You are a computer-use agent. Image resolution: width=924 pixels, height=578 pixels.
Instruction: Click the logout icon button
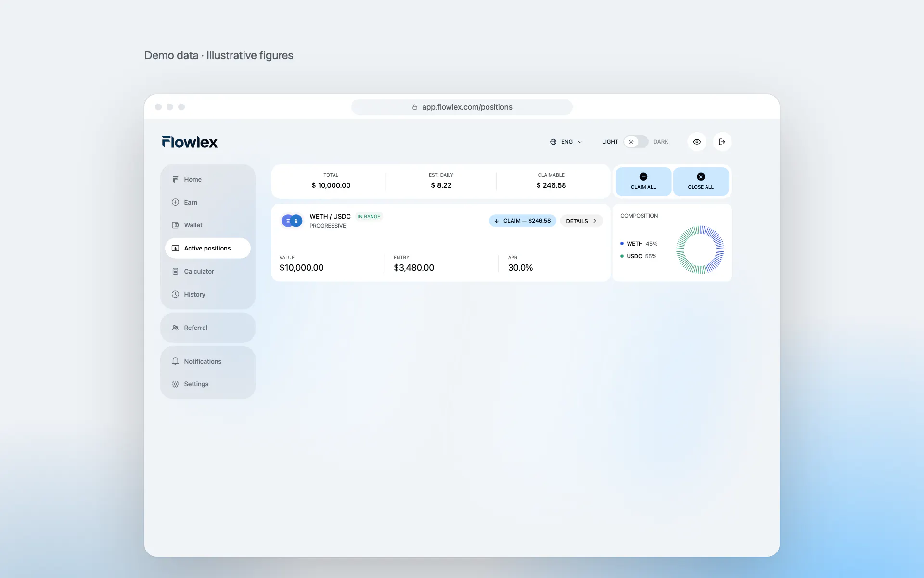722,142
